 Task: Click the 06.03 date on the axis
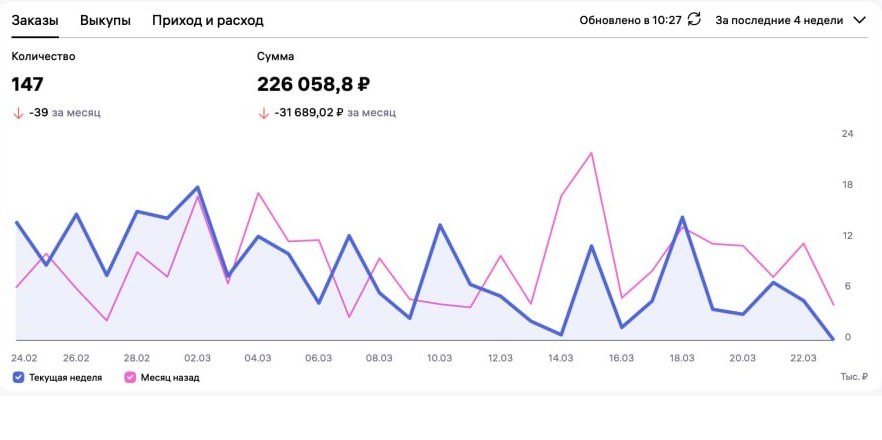318,358
